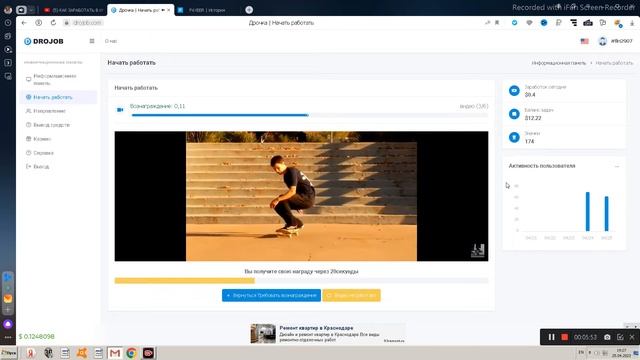640x360 pixels.
Task: Click the taller bar in activity chart
Action: click(x=588, y=211)
